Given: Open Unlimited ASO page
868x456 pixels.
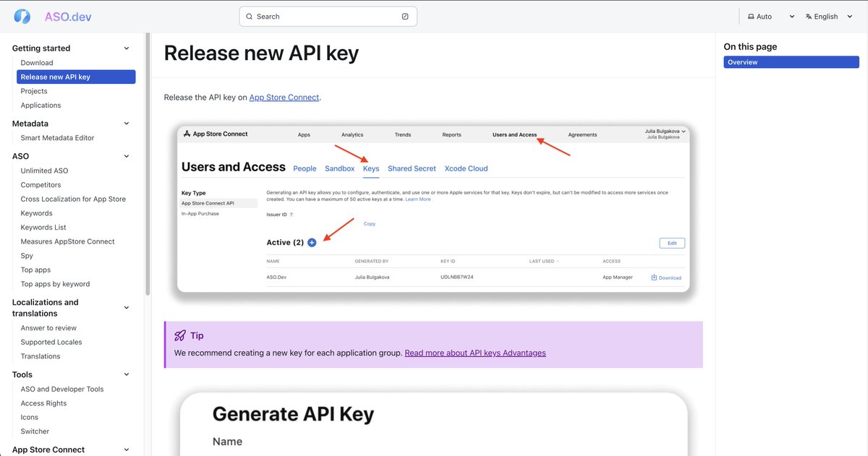Looking at the screenshot, I should (45, 171).
